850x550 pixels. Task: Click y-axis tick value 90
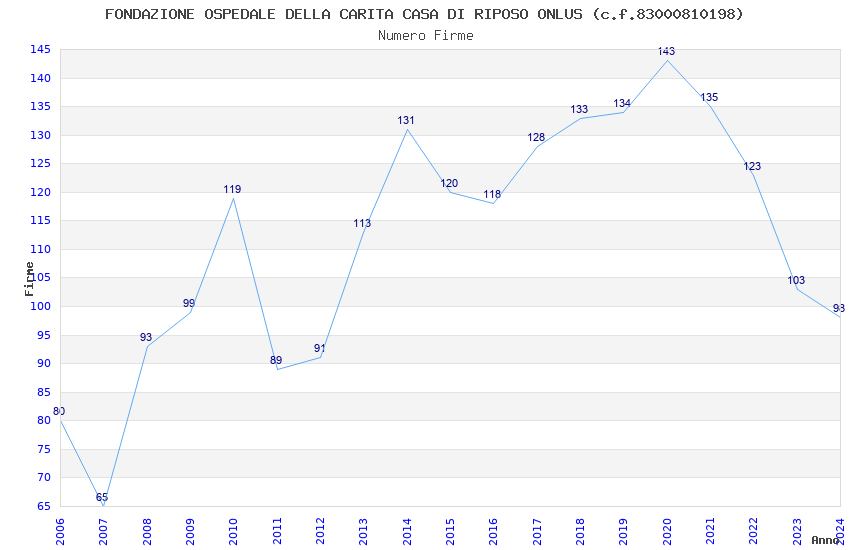point(43,363)
